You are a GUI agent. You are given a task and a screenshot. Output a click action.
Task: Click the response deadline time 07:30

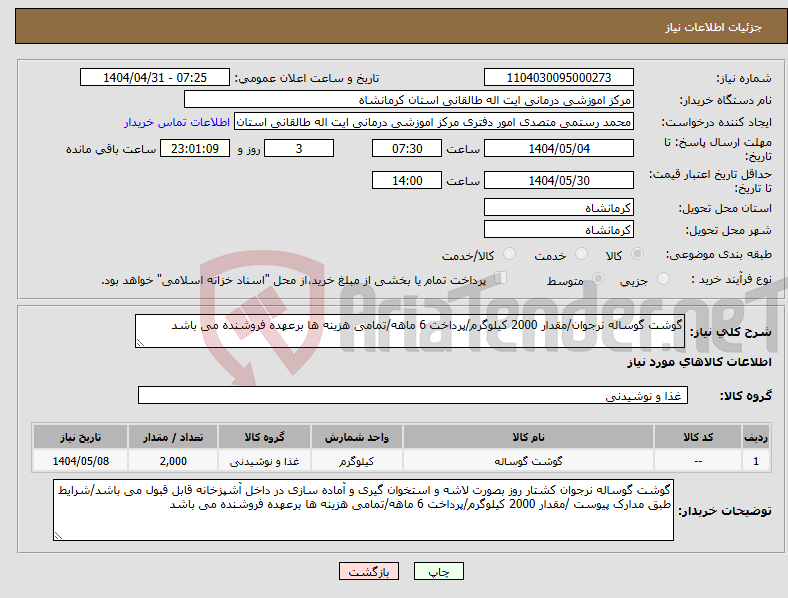coord(407,148)
